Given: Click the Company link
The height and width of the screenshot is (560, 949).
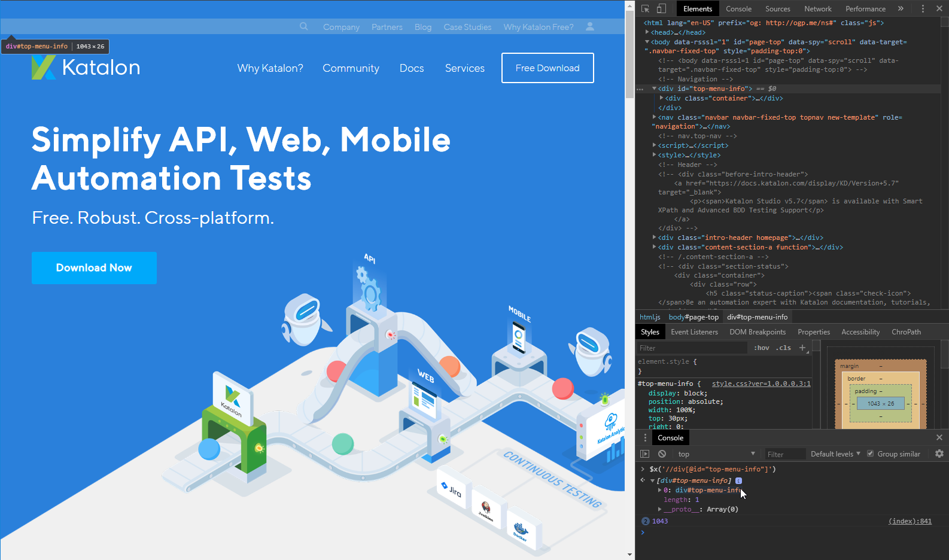Looking at the screenshot, I should [341, 27].
